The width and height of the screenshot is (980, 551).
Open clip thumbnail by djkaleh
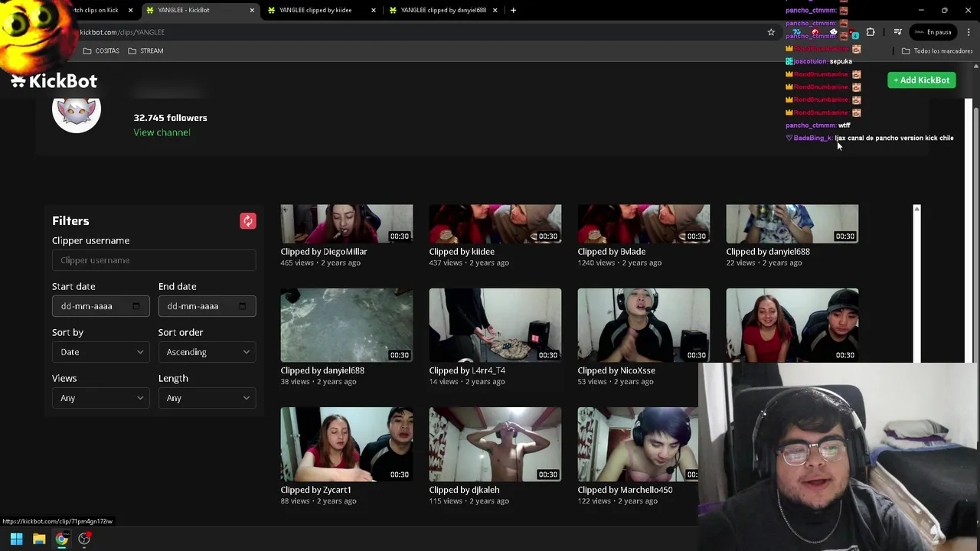pyautogui.click(x=495, y=445)
